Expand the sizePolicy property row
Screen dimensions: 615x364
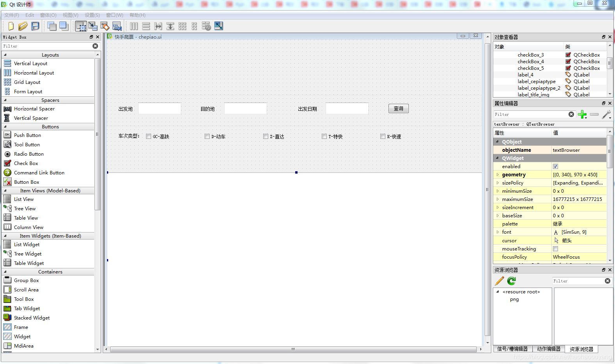[497, 183]
